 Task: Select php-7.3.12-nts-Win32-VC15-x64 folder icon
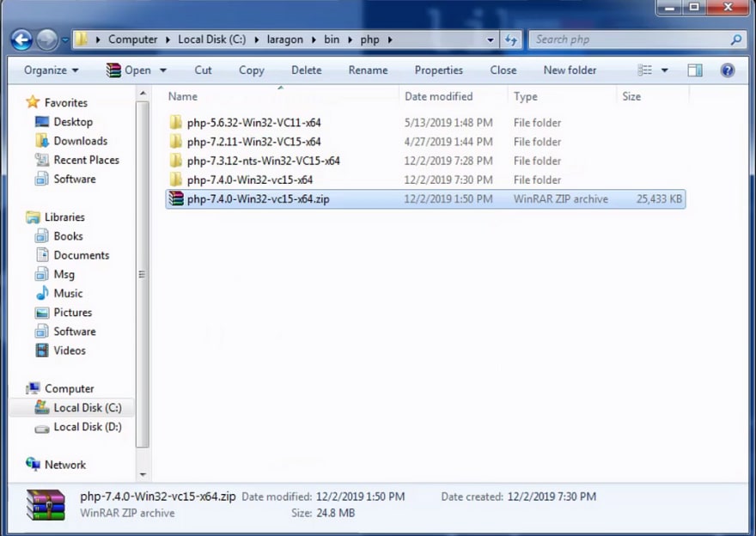pyautogui.click(x=176, y=161)
